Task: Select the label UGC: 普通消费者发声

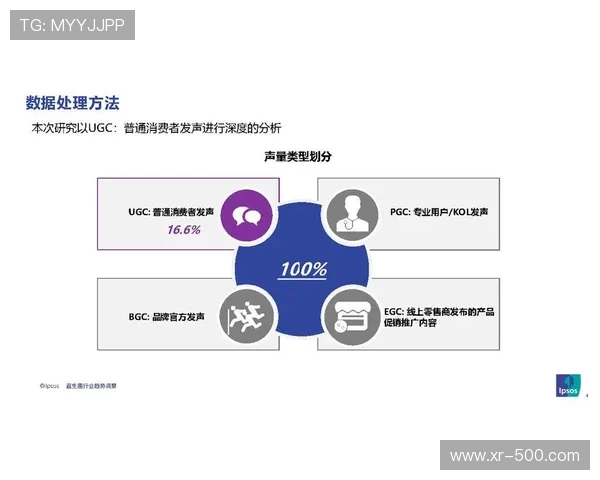Action: 171,212
